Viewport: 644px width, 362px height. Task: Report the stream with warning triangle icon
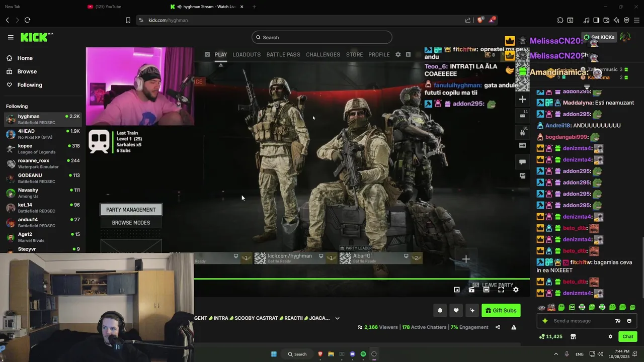tap(514, 327)
